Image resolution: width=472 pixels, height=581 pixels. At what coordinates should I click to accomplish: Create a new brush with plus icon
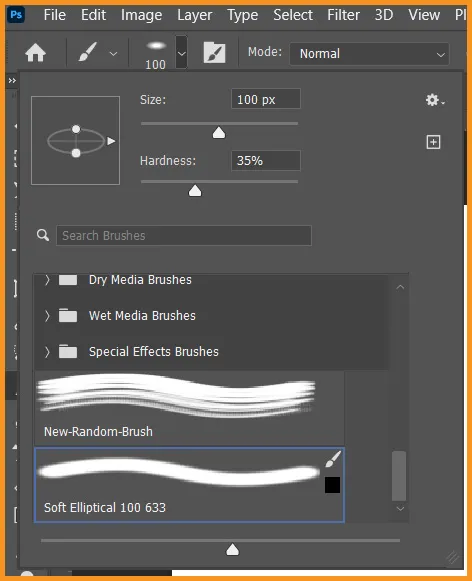click(433, 142)
